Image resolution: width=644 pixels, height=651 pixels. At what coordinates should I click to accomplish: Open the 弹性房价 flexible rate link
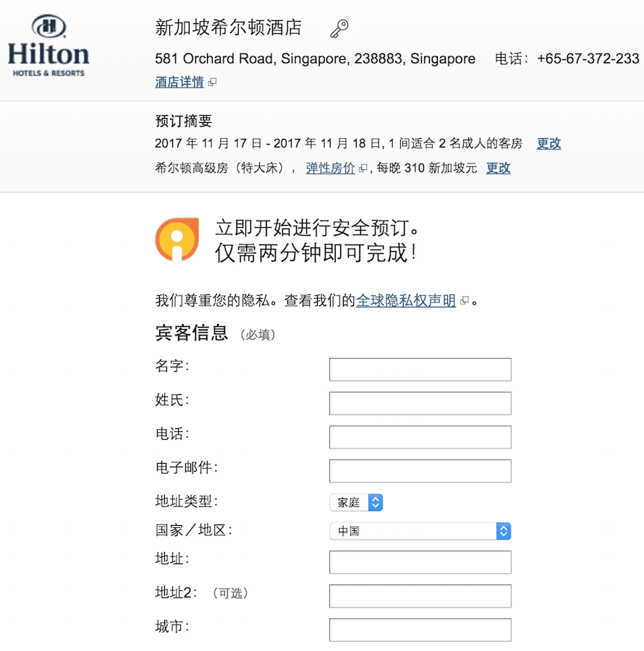[330, 168]
